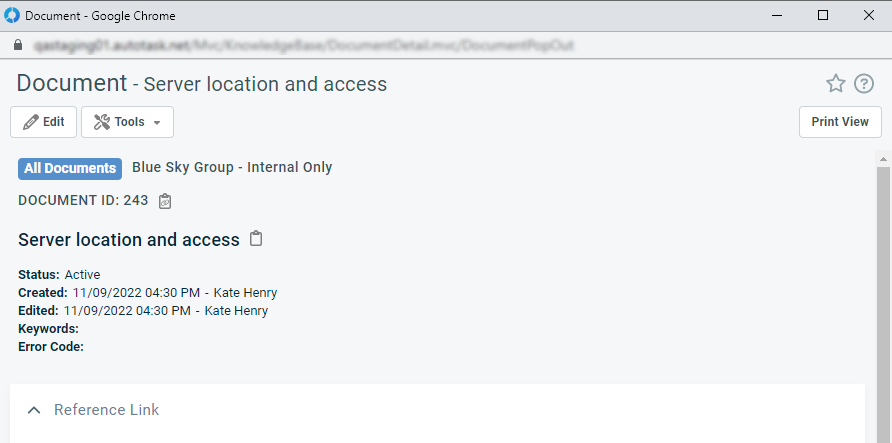
Task: Click the wrench Tools icon
Action: [102, 122]
